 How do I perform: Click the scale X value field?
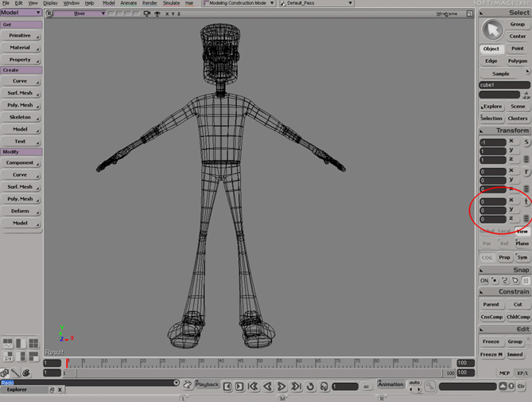[492, 142]
